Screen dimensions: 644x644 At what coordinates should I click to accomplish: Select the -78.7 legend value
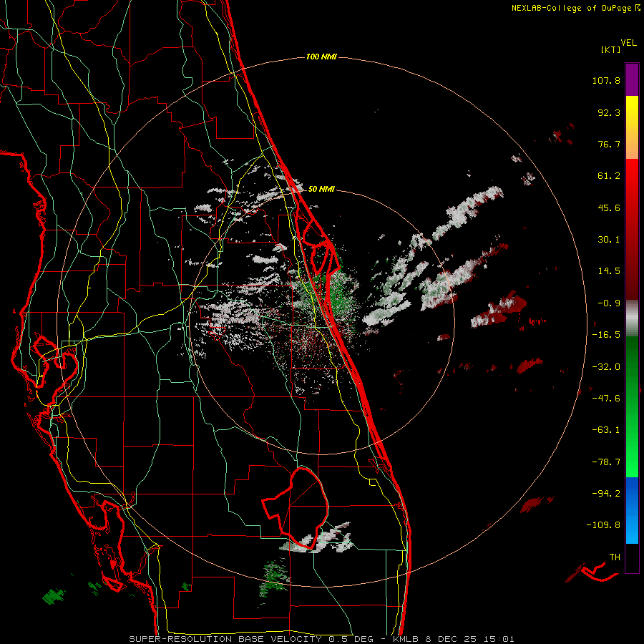tap(606, 462)
